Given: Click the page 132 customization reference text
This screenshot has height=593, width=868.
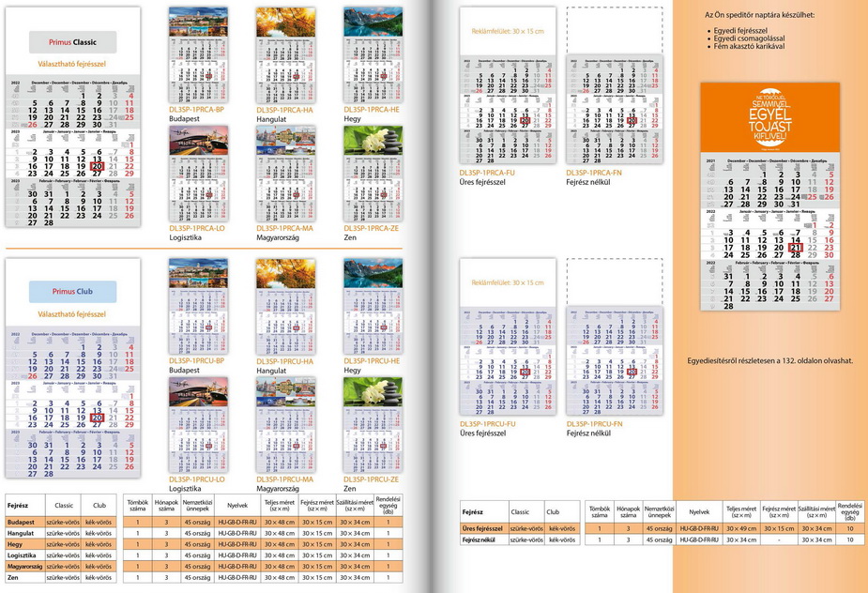Looking at the screenshot, I should [769, 360].
